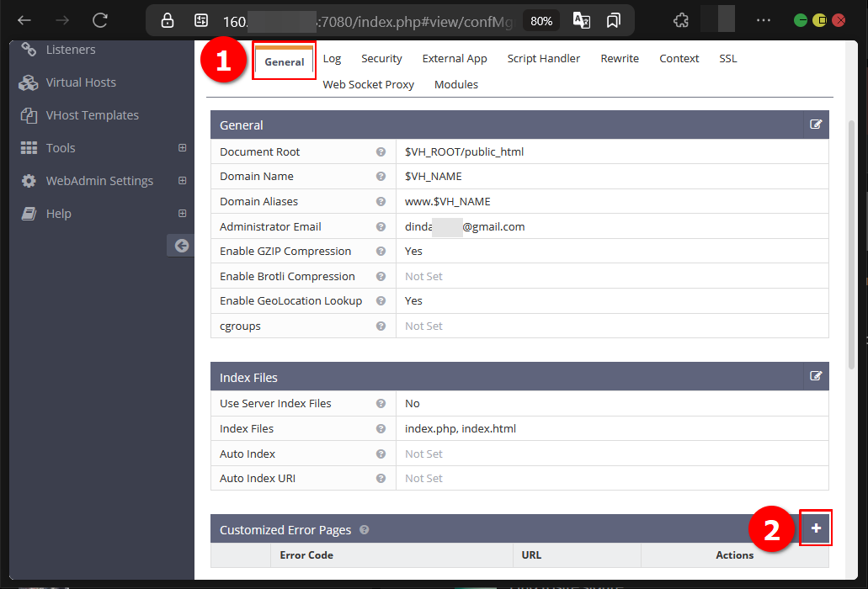Edit the General section settings
The height and width of the screenshot is (589, 868).
pyautogui.click(x=816, y=125)
